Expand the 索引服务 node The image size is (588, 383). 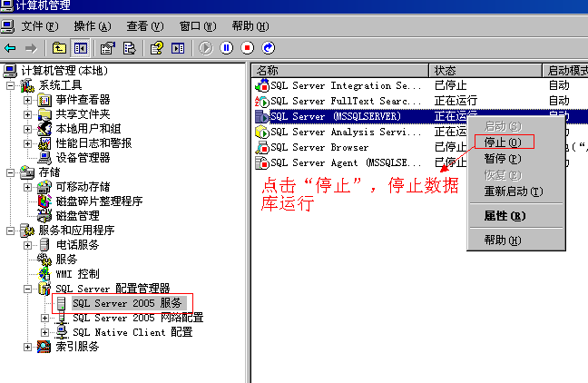point(27,347)
